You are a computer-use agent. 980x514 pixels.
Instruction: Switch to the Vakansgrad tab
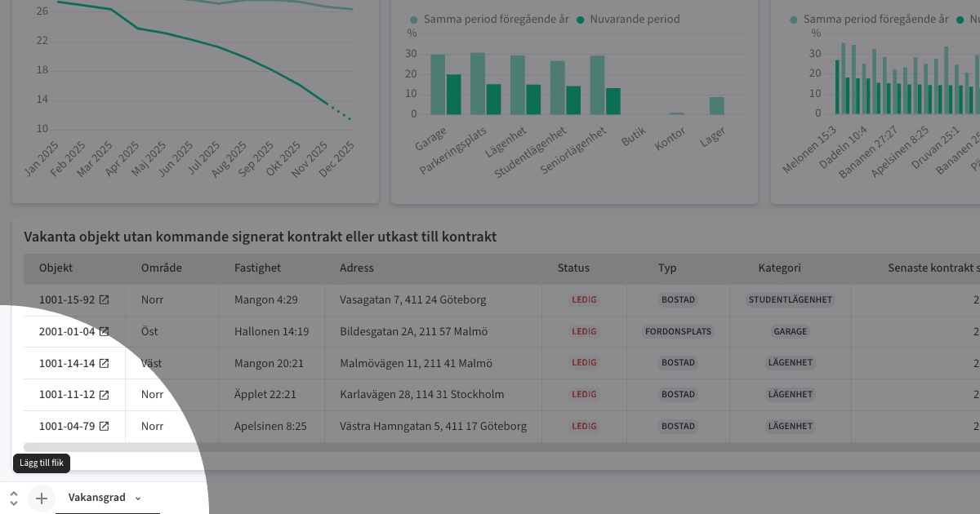[97, 498]
